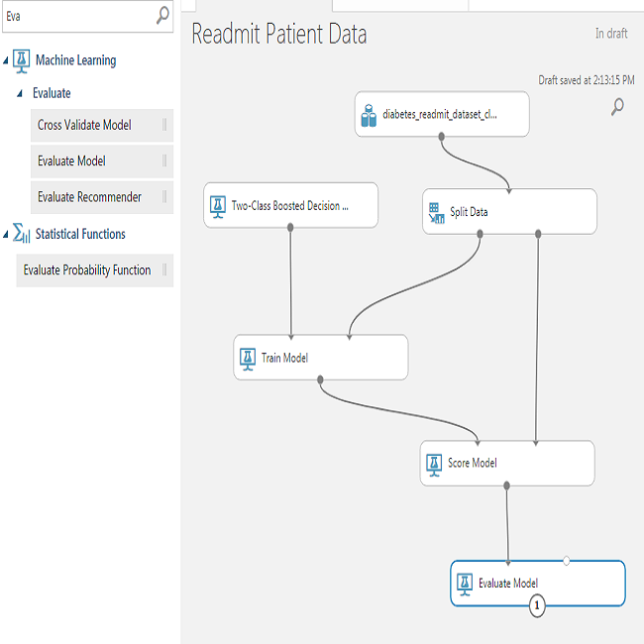Viewport: 644px width, 644px height.
Task: Open the canvas search magnifier
Action: tap(617, 107)
